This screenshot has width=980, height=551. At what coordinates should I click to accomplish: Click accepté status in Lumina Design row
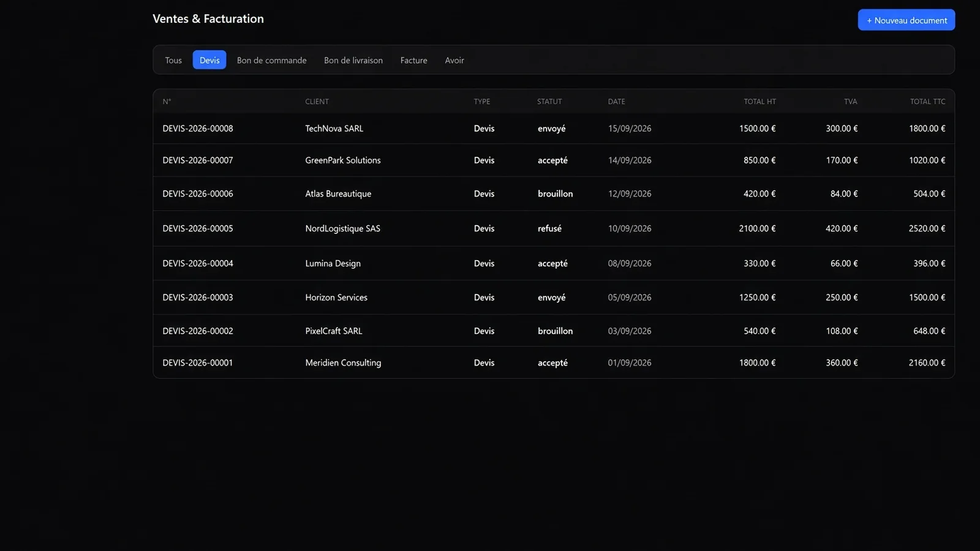pos(552,263)
